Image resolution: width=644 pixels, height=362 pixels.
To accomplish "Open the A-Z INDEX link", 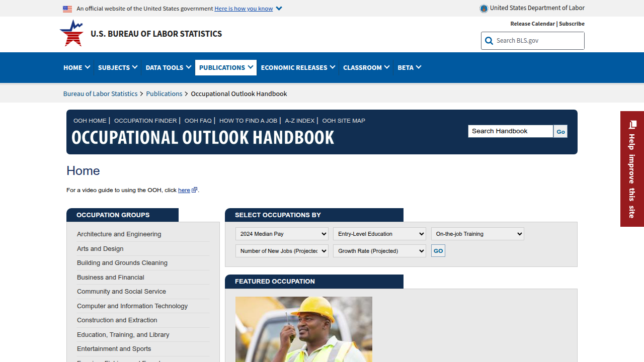I will tap(299, 121).
